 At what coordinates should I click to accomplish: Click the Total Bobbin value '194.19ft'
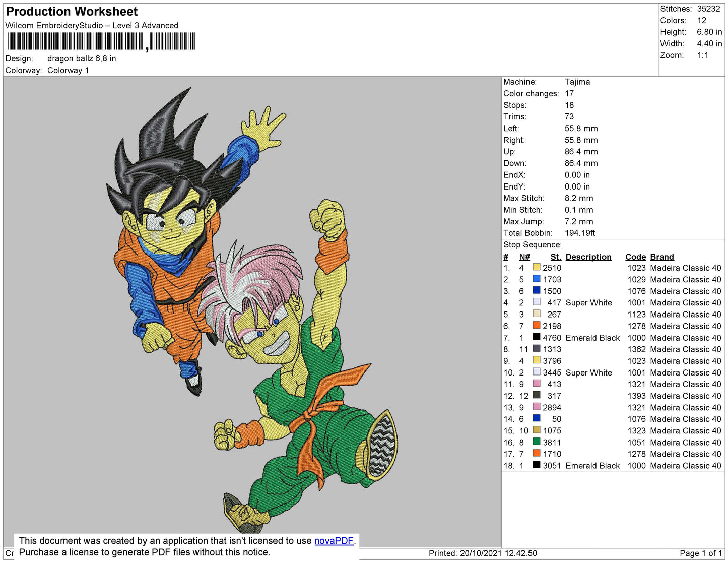point(580,233)
